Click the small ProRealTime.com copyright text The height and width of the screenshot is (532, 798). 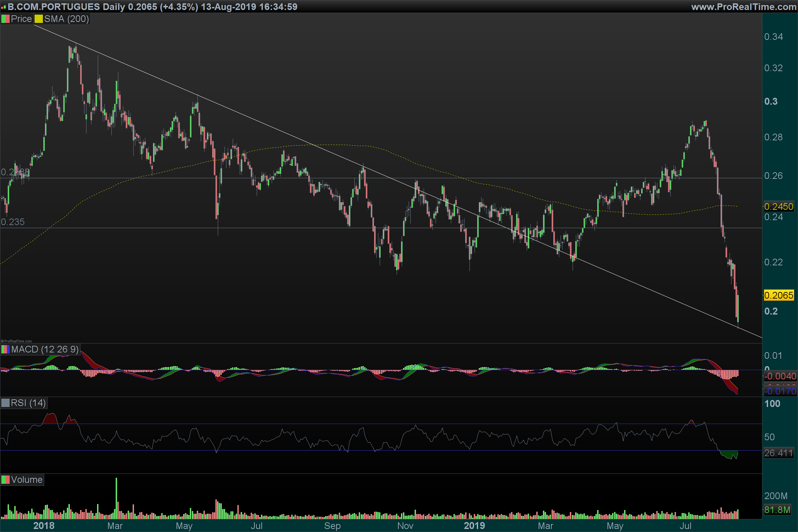click(x=16, y=341)
